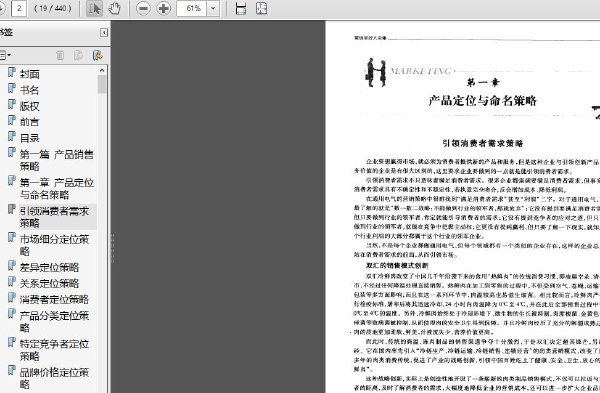Image resolution: width=600 pixels, height=393 pixels.
Task: Click the bookmark icon beside 封面
Action: click(12, 72)
